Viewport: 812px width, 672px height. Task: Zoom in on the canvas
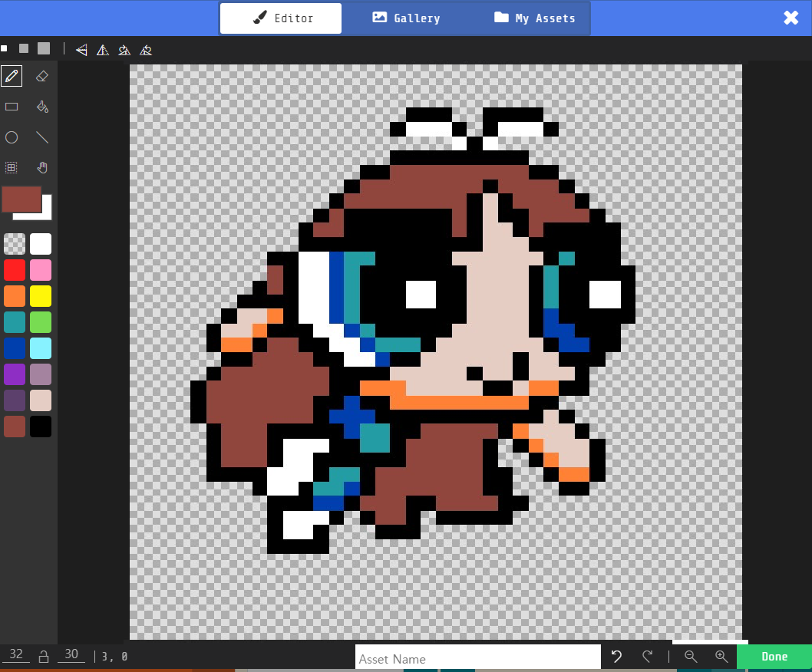pos(721,657)
